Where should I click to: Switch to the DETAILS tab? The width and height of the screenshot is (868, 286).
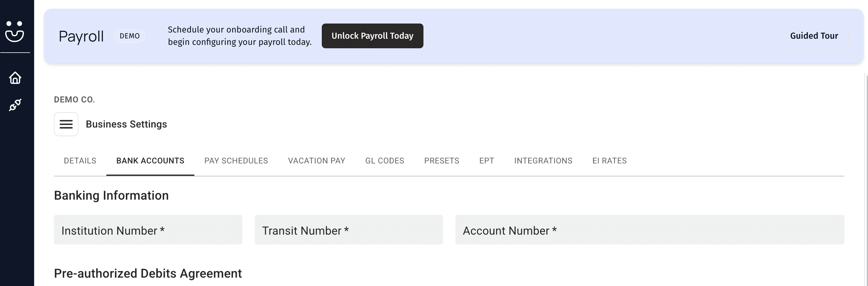(80, 161)
